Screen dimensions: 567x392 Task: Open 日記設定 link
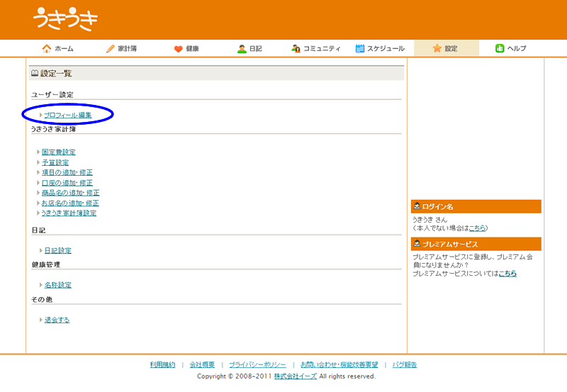58,250
